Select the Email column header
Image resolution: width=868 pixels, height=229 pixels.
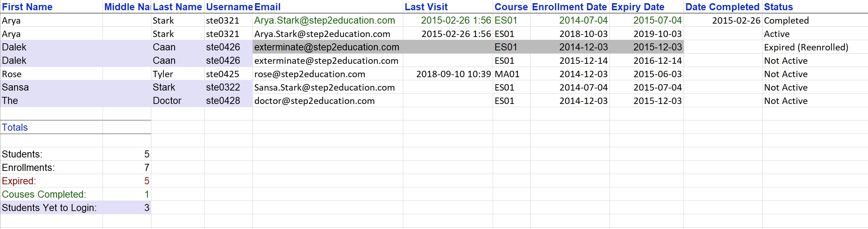coord(267,7)
